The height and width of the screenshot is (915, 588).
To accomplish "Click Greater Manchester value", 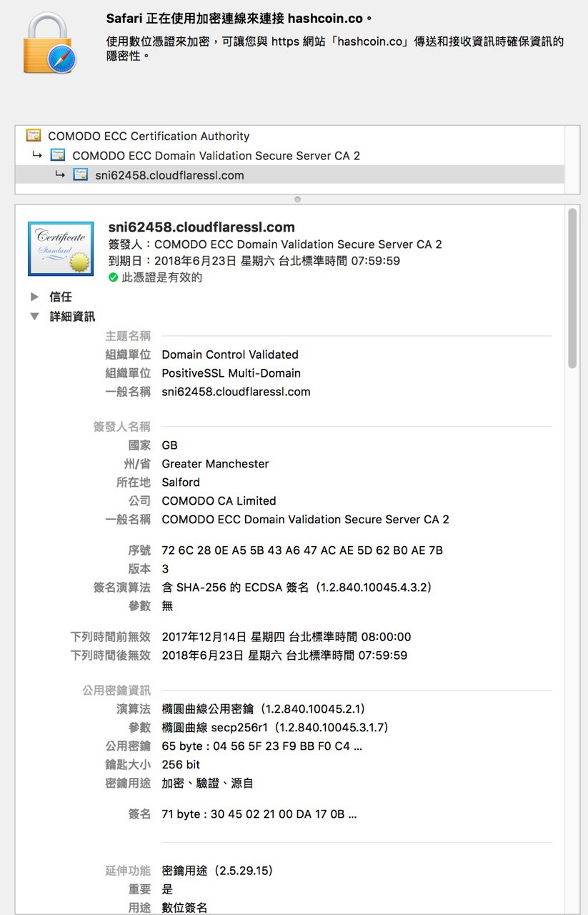I will [216, 464].
